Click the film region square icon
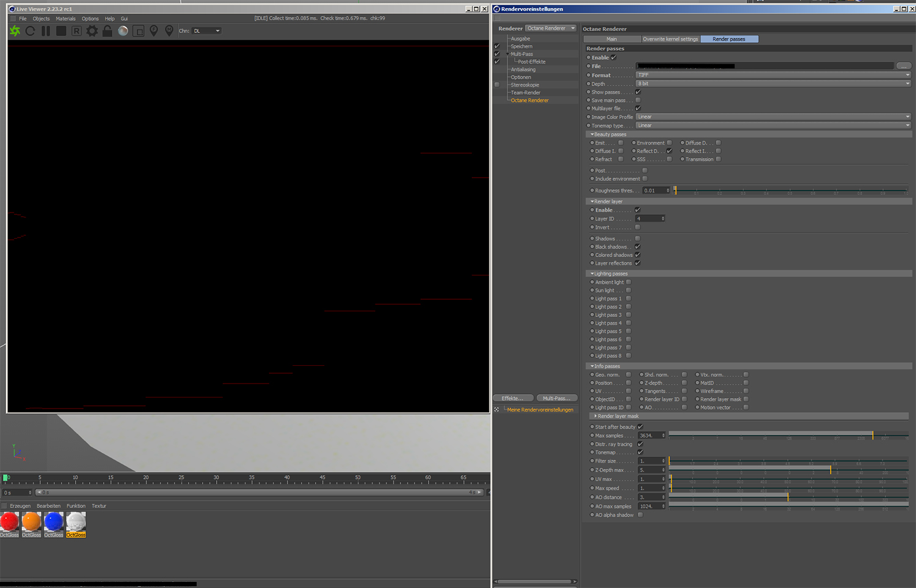The height and width of the screenshot is (588, 916). pyautogui.click(x=139, y=31)
